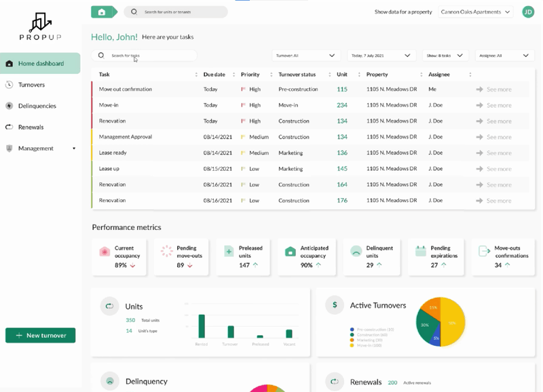The width and height of the screenshot is (543, 392).
Task: Toggle sorting on the Unit column
Action: click(343, 74)
